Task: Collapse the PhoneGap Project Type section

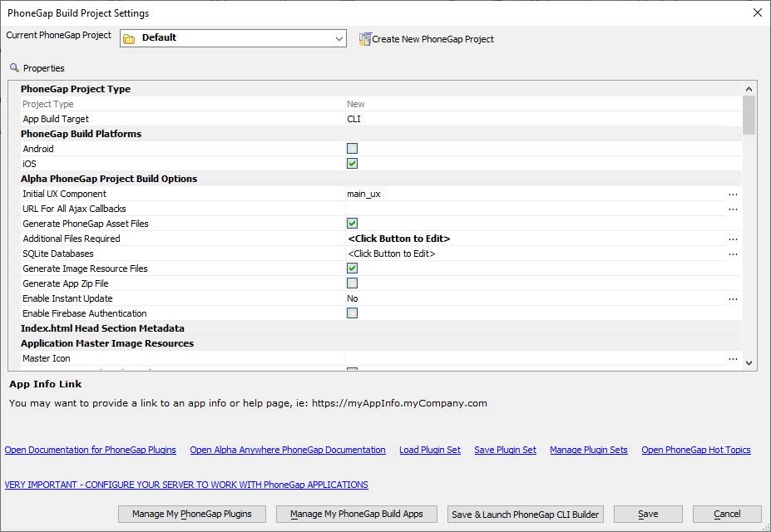Action: click(x=76, y=89)
